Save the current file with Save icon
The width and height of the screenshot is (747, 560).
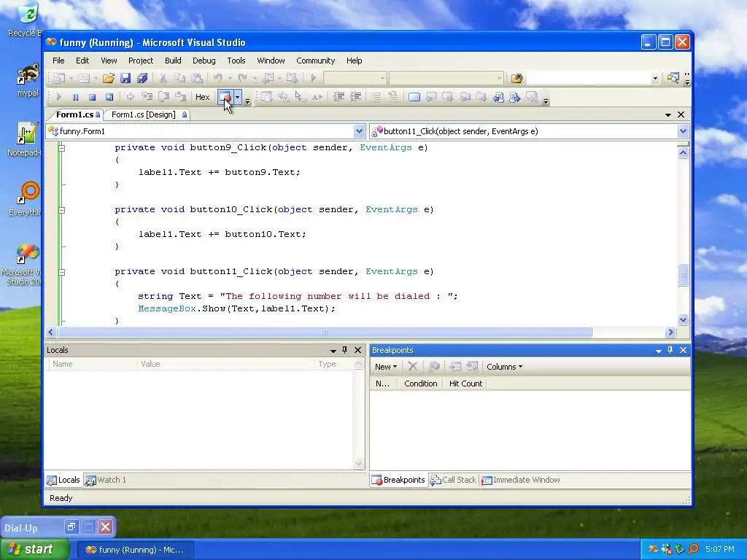125,78
